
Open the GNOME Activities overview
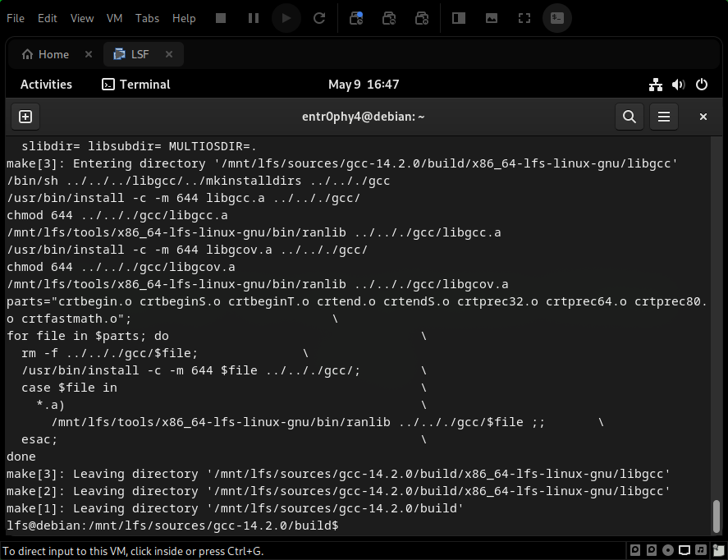tap(46, 85)
